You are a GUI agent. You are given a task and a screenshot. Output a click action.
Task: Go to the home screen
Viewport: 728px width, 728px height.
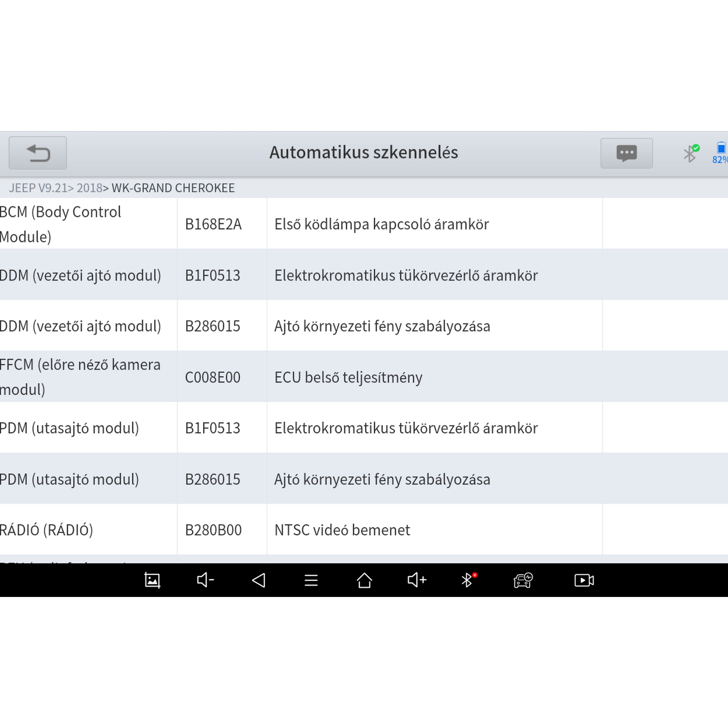pyautogui.click(x=364, y=580)
